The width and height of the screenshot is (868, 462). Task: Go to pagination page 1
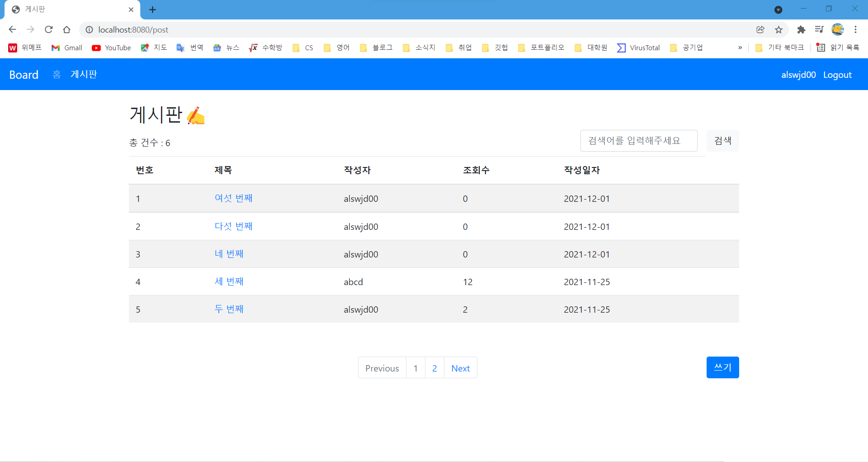(415, 368)
